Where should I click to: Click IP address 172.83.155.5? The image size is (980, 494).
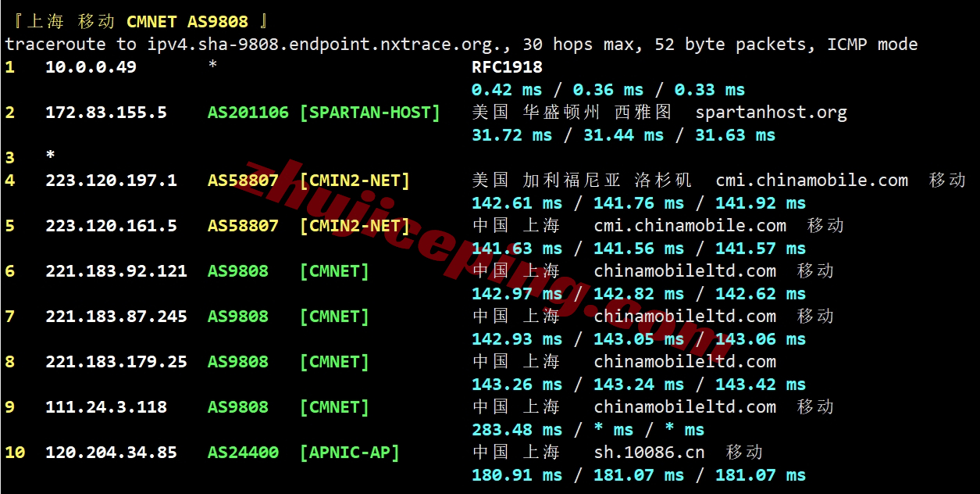(106, 113)
